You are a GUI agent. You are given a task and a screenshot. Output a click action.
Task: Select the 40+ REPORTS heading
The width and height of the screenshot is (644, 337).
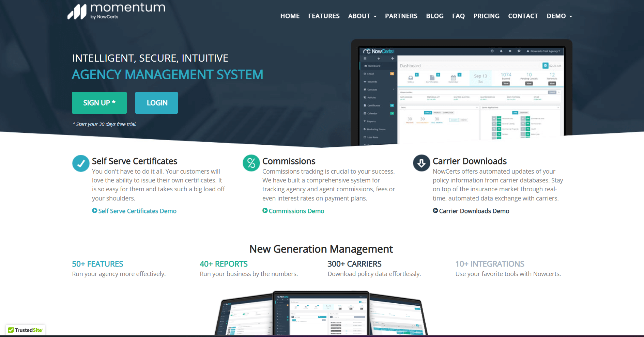click(224, 264)
